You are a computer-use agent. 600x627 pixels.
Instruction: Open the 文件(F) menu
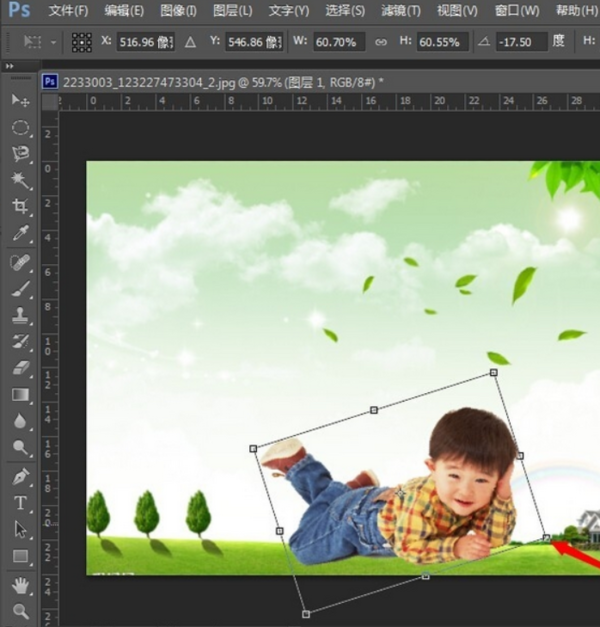click(x=68, y=11)
